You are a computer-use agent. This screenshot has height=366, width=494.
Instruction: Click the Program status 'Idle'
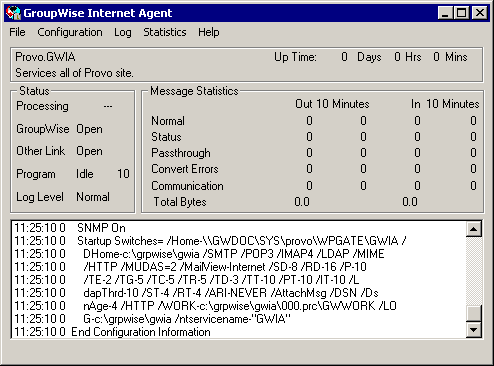coord(85,174)
